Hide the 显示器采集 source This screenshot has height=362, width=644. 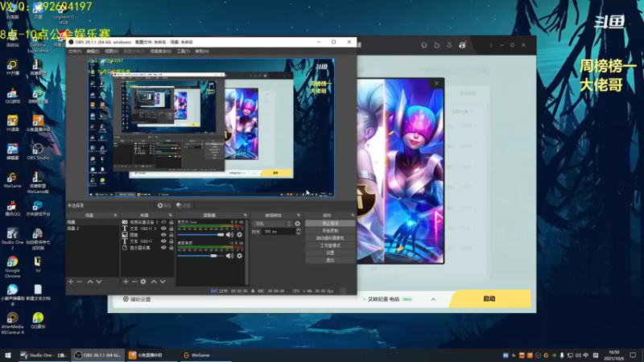click(163, 248)
